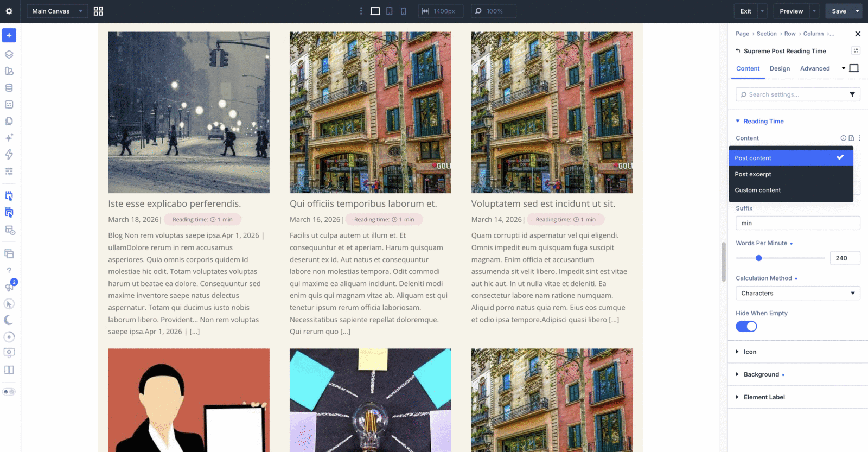Click the canvas grid view icon

tap(98, 11)
